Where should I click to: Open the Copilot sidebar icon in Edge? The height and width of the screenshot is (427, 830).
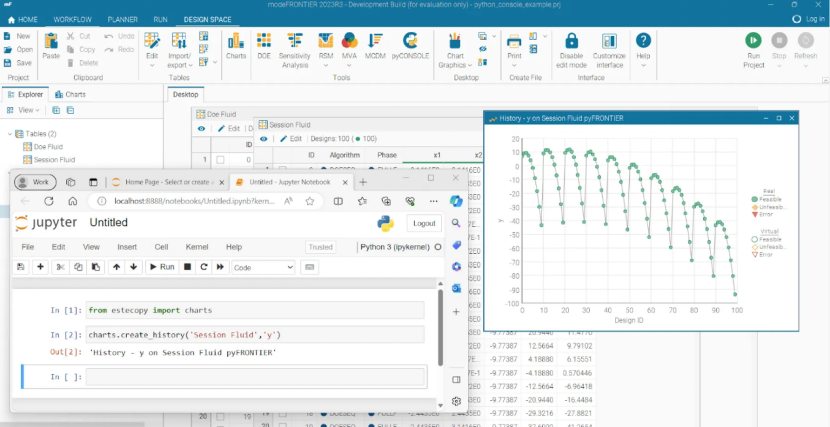click(456, 201)
